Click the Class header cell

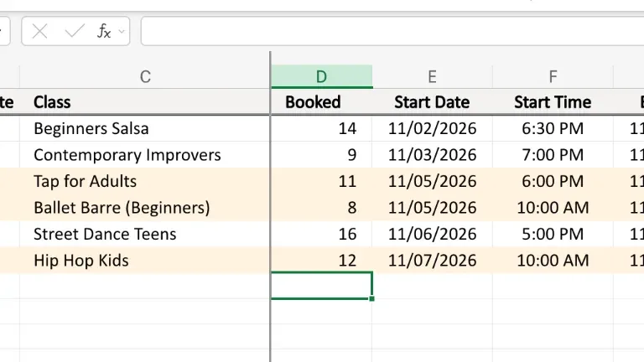tap(145, 101)
